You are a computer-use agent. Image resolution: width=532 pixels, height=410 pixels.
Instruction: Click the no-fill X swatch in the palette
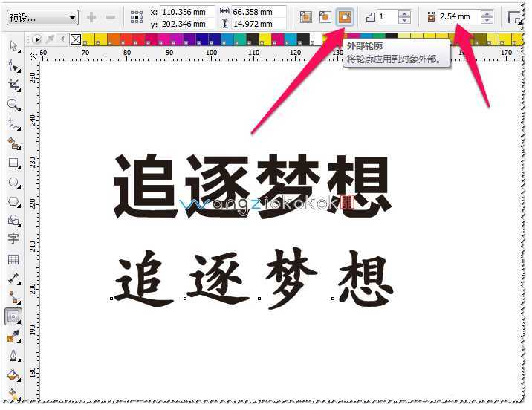75,39
